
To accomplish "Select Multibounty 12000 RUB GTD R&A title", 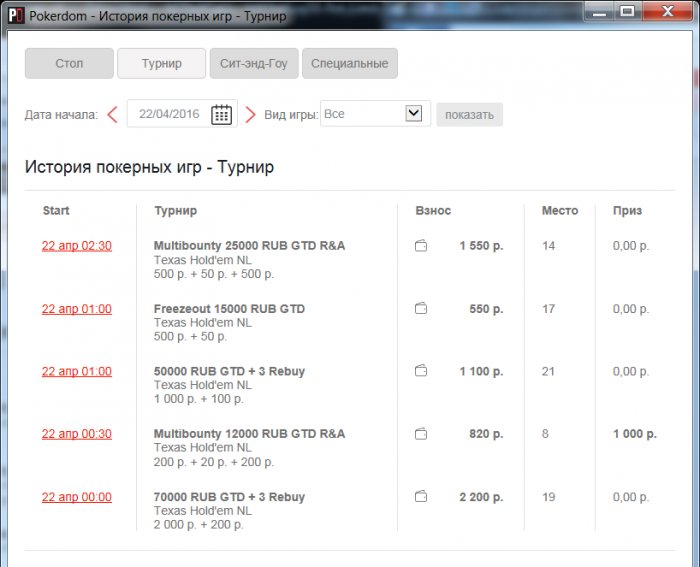I will pos(249,434).
